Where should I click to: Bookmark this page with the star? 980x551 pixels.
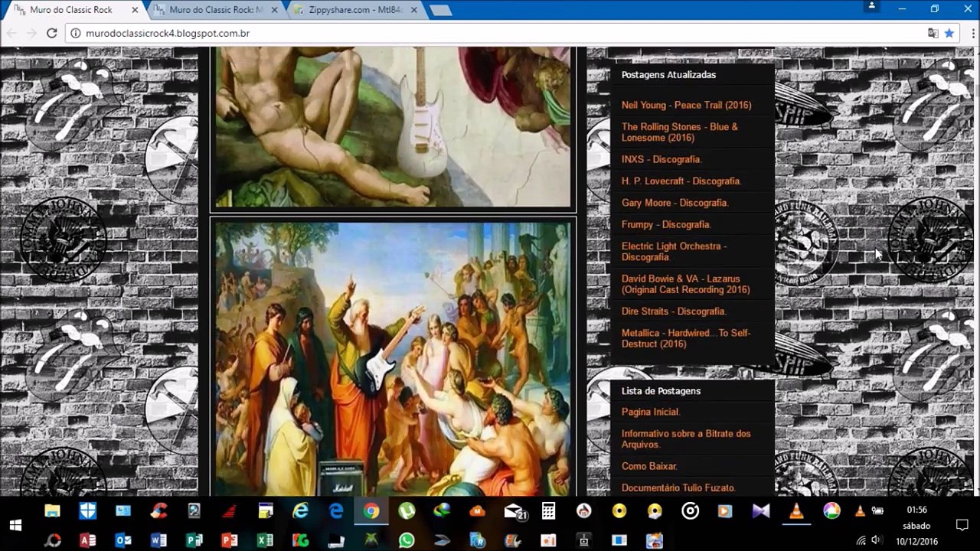[x=949, y=33]
